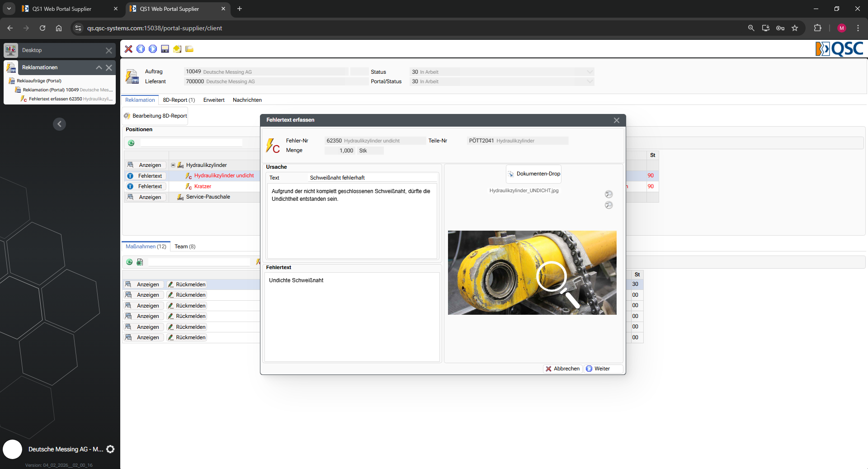Open the Status dropdown arrow
The height and width of the screenshot is (469, 868).
coord(590,72)
